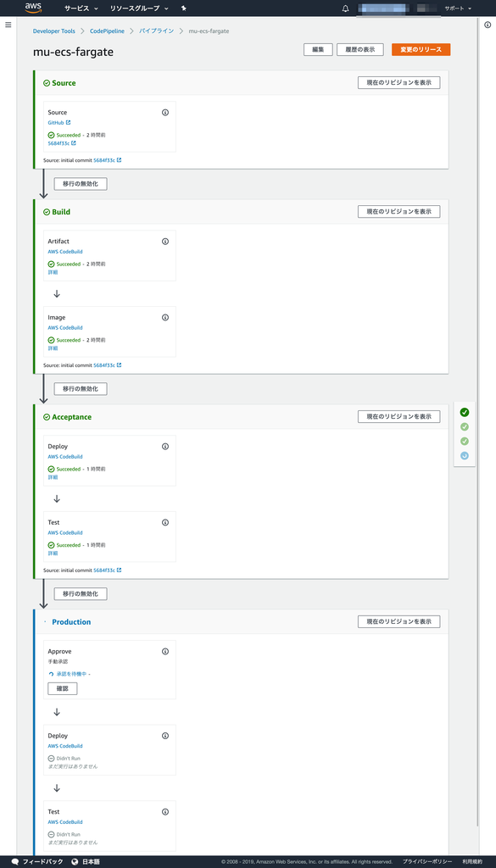Show current revision for Build stage
The height and width of the screenshot is (868, 496).
(398, 211)
